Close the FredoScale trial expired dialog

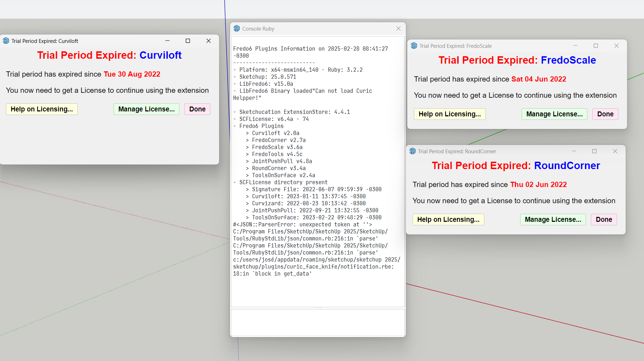click(x=617, y=46)
